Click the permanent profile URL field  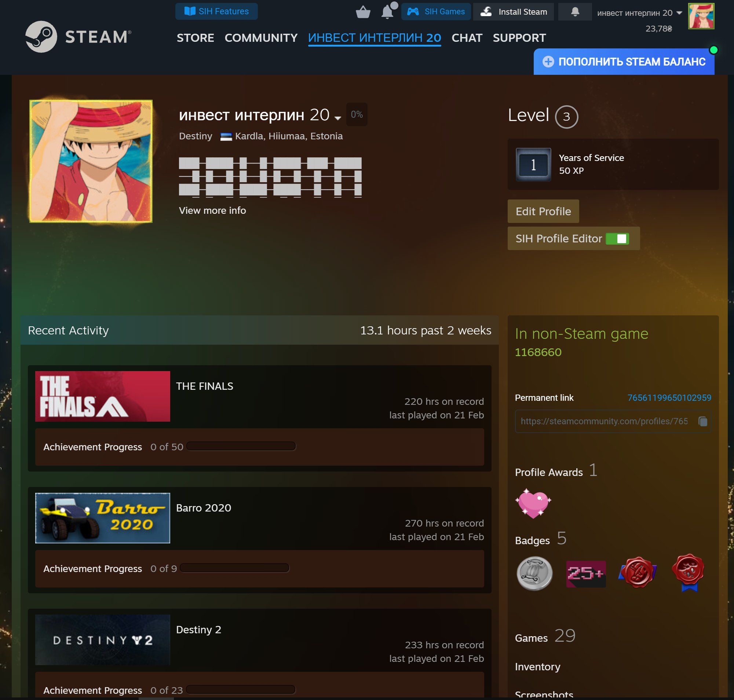613,421
